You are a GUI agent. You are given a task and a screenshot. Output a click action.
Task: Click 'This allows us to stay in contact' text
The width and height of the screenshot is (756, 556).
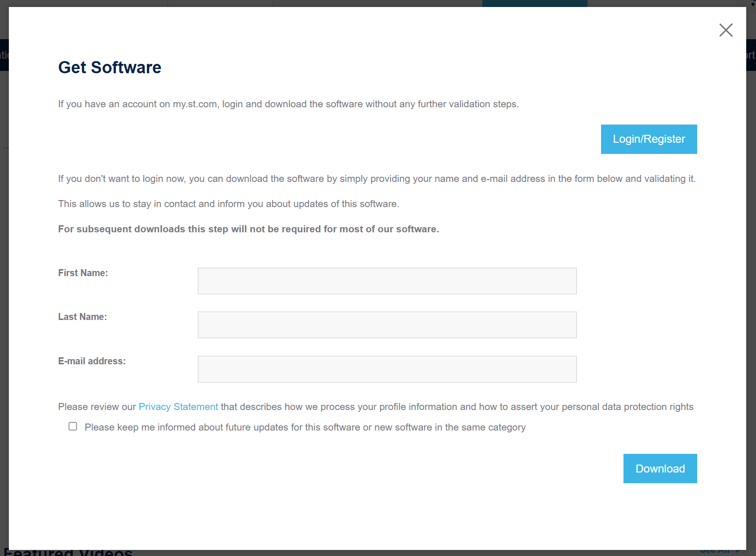pyautogui.click(x=229, y=204)
